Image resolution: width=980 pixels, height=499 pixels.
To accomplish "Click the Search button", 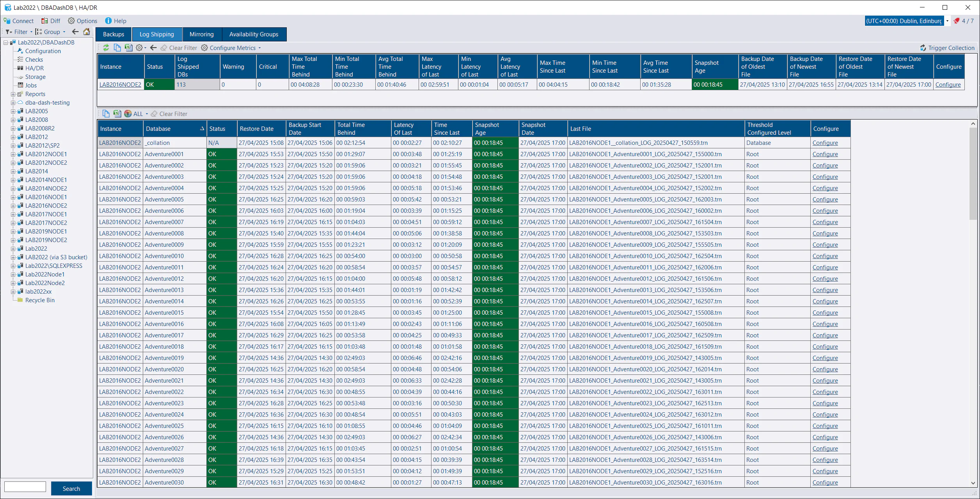I will [71, 488].
